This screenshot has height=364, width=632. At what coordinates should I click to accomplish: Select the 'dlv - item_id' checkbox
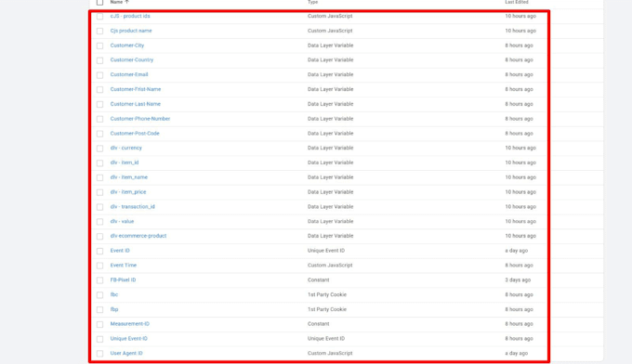pyautogui.click(x=99, y=163)
